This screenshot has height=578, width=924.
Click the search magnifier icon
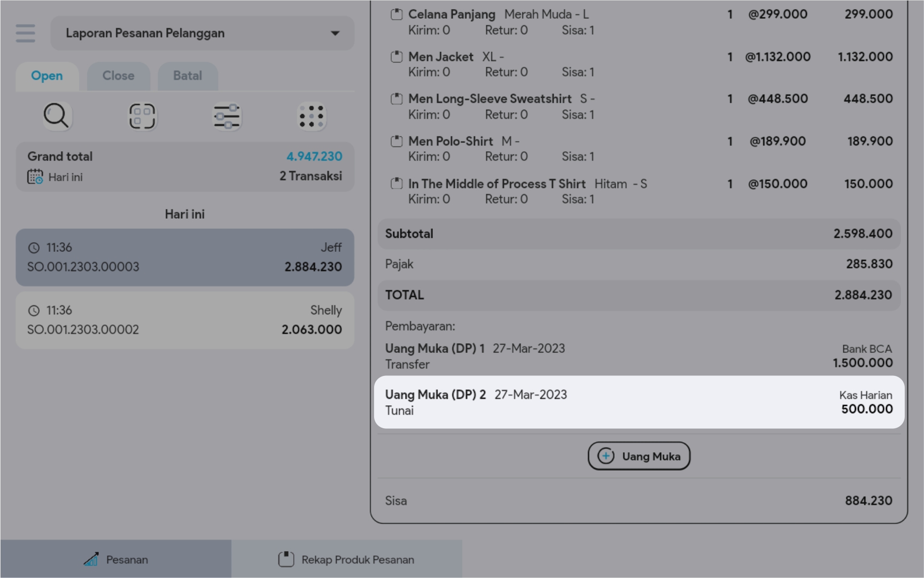coord(57,116)
